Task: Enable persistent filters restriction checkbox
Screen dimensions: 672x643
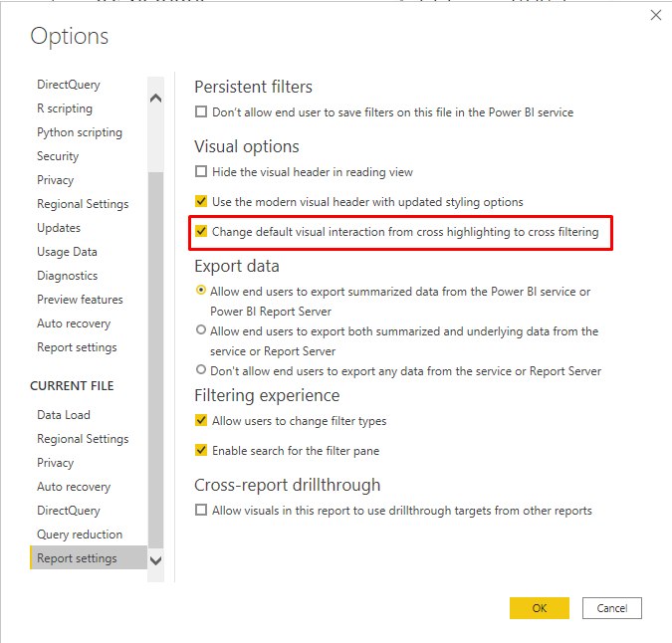Action: click(x=200, y=112)
